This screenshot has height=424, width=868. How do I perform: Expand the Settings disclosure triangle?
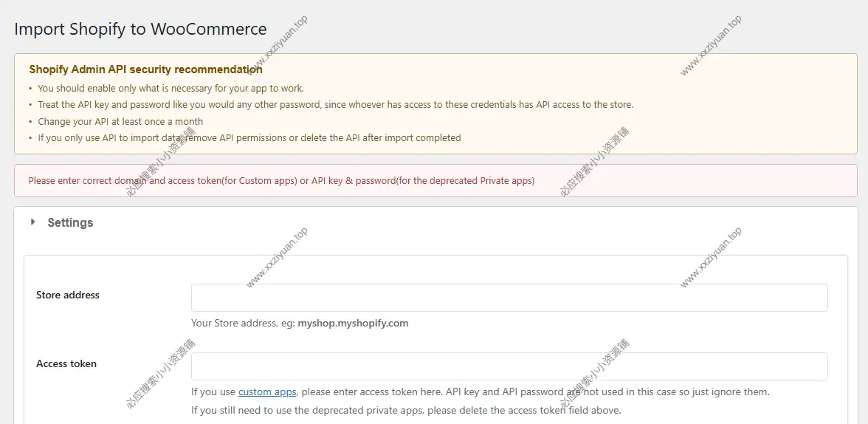[x=32, y=222]
